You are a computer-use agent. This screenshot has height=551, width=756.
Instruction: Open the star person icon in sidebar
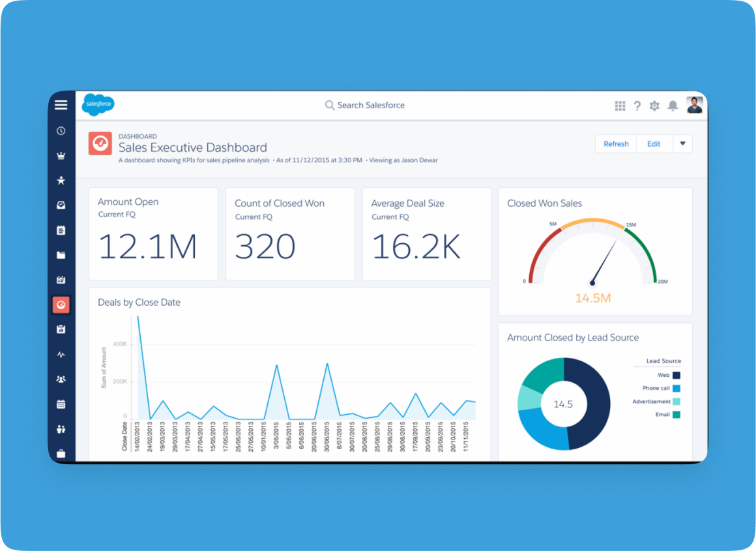(61, 181)
